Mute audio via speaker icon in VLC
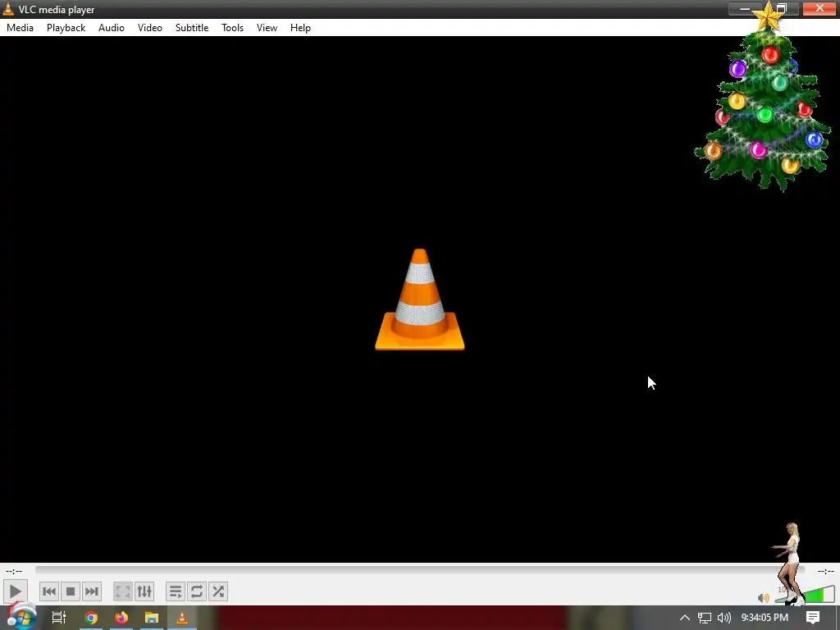 click(x=764, y=597)
